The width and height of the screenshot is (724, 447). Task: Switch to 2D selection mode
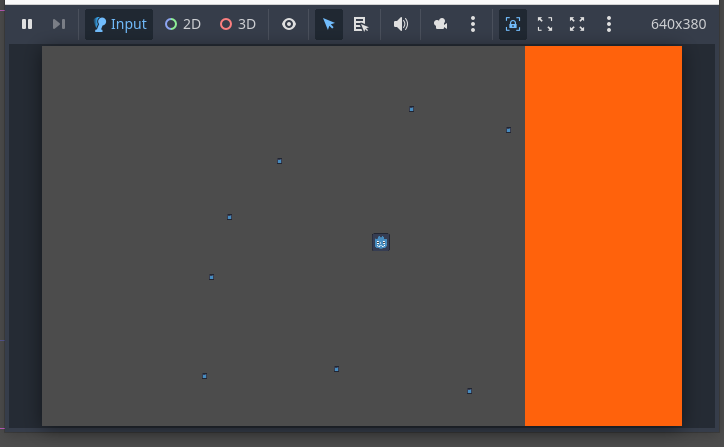183,24
